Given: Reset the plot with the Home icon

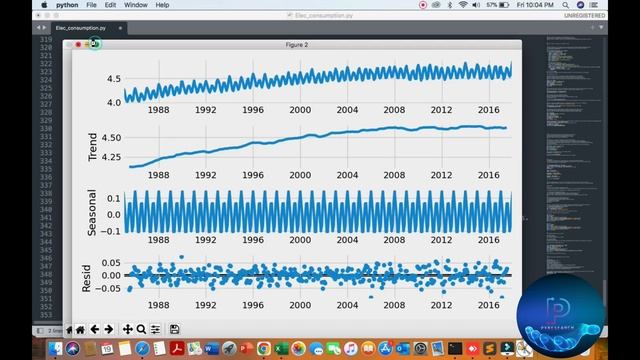Looking at the screenshot, I should [x=80, y=329].
